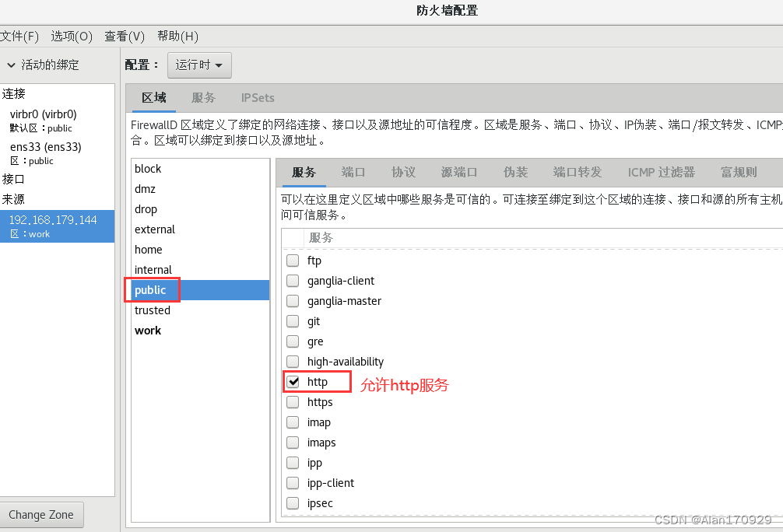Click the Change Zone button
Screen dimensions: 783x532
click(x=41, y=515)
